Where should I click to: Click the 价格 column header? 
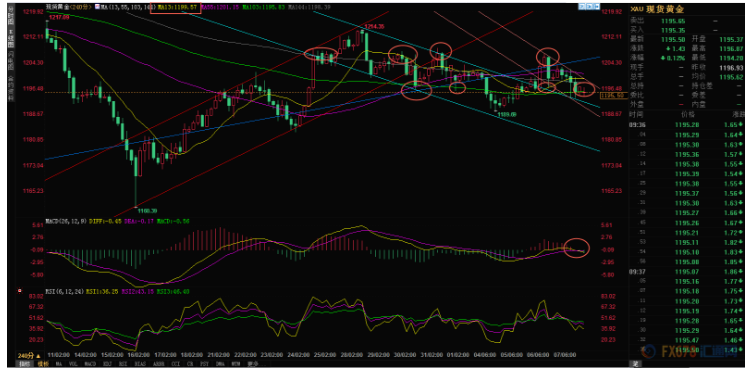[687, 115]
